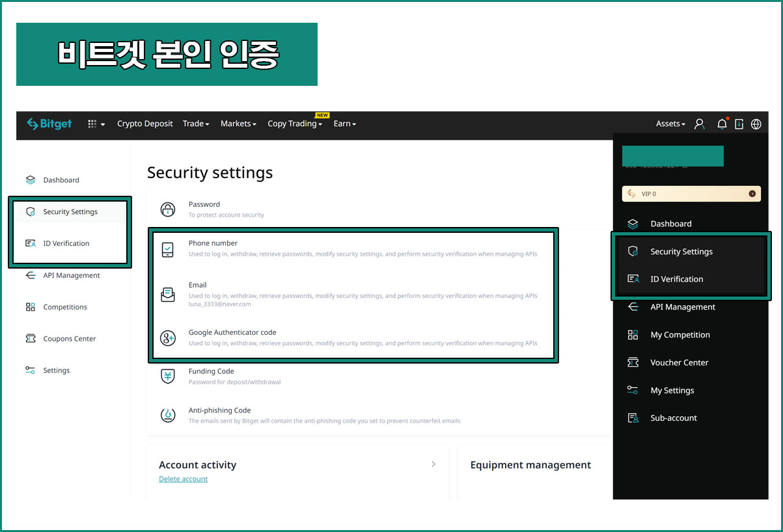This screenshot has height=532, width=783.
Task: Expand the Account activity chevron arrow
Action: [x=433, y=464]
